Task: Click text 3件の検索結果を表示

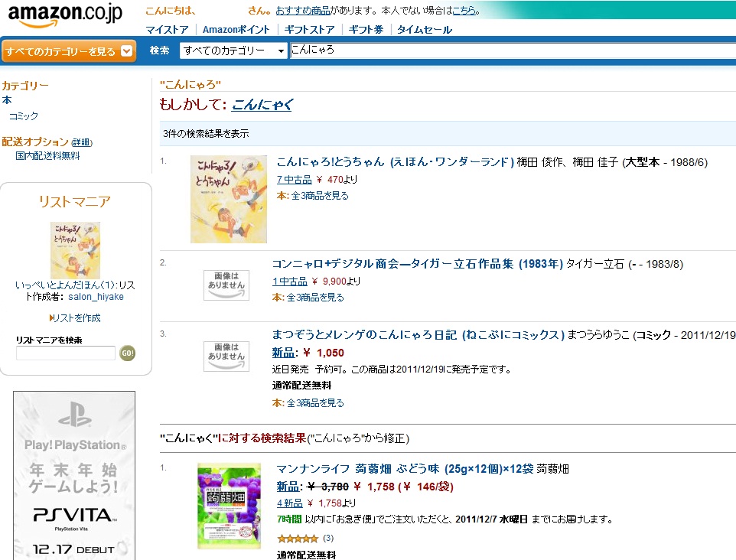Action: 206,134
